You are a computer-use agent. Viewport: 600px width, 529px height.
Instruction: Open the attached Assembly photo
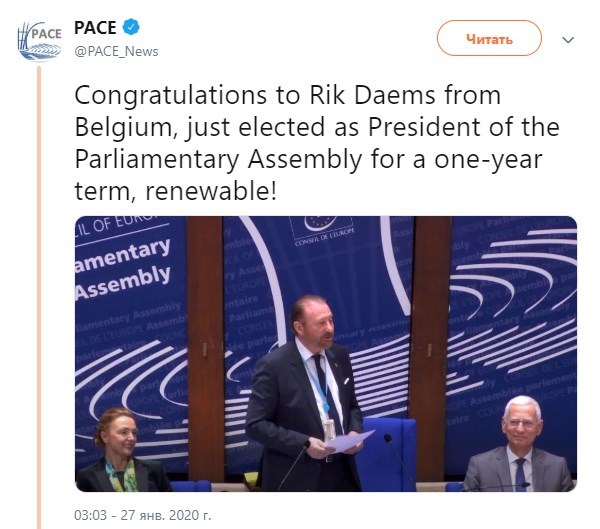(x=326, y=354)
